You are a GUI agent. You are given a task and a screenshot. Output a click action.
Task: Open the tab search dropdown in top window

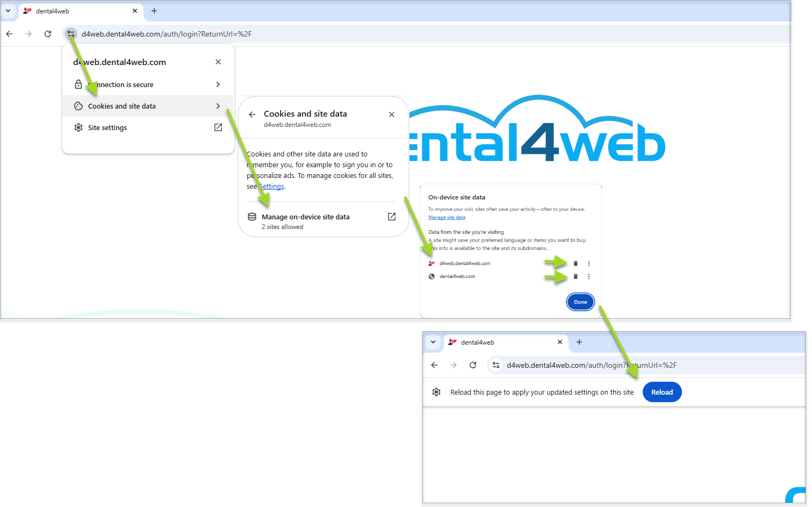click(x=8, y=11)
